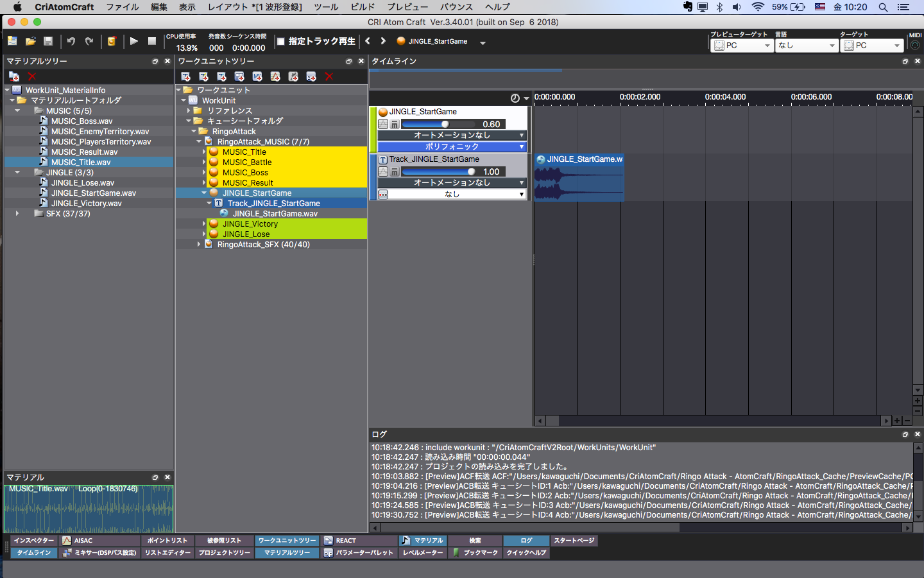
Task: Expand the RingoAttack_SFX (40/40) cue sheet
Action: click(199, 244)
